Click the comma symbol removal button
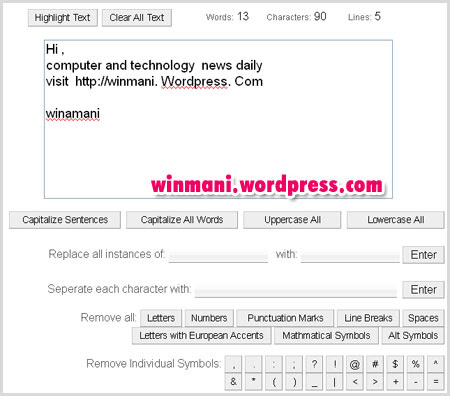The width and height of the screenshot is (450, 396). click(233, 364)
